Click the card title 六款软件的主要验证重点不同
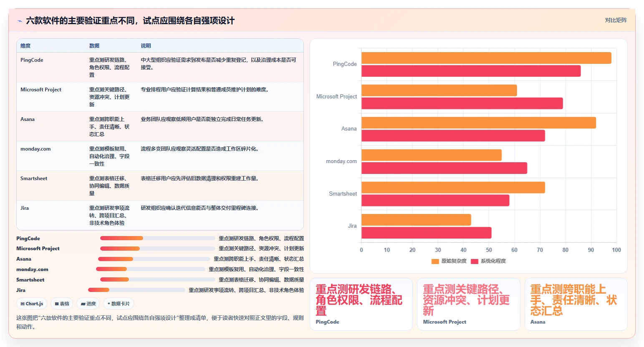 click(x=130, y=21)
